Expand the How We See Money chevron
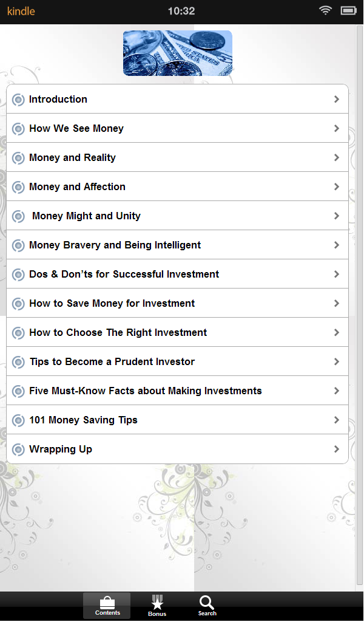The width and height of the screenshot is (364, 622). [337, 128]
